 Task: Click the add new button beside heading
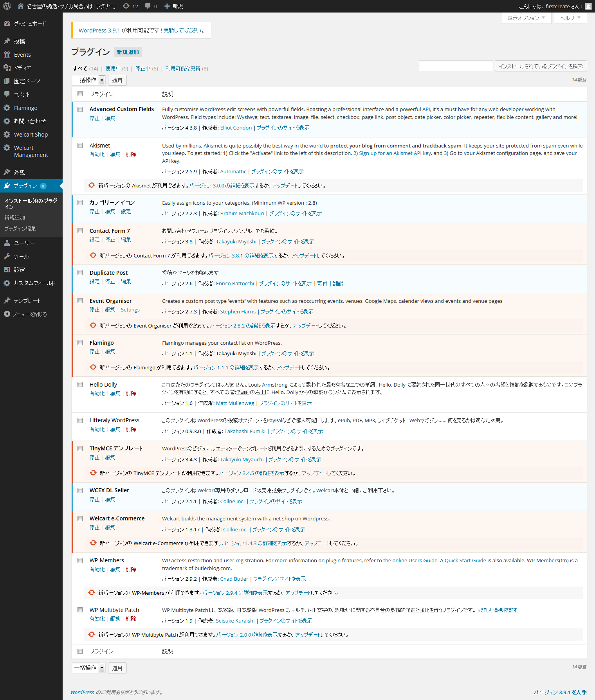click(x=128, y=52)
